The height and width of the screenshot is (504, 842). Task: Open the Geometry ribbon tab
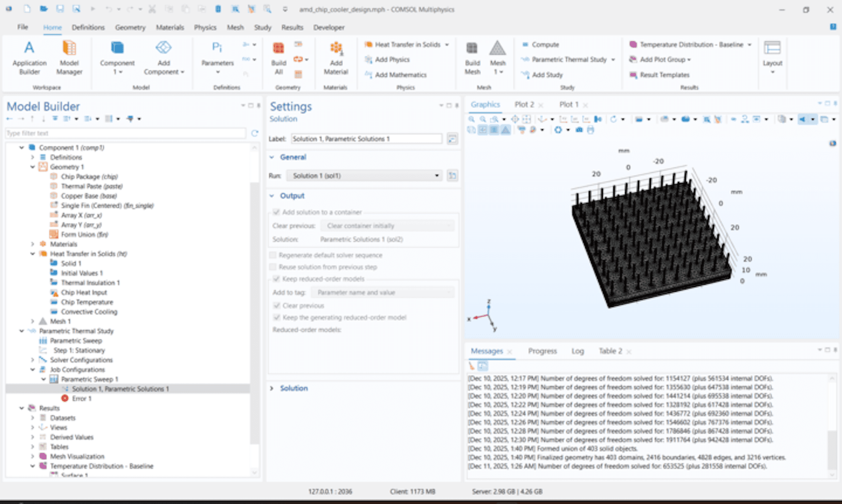coord(130,27)
